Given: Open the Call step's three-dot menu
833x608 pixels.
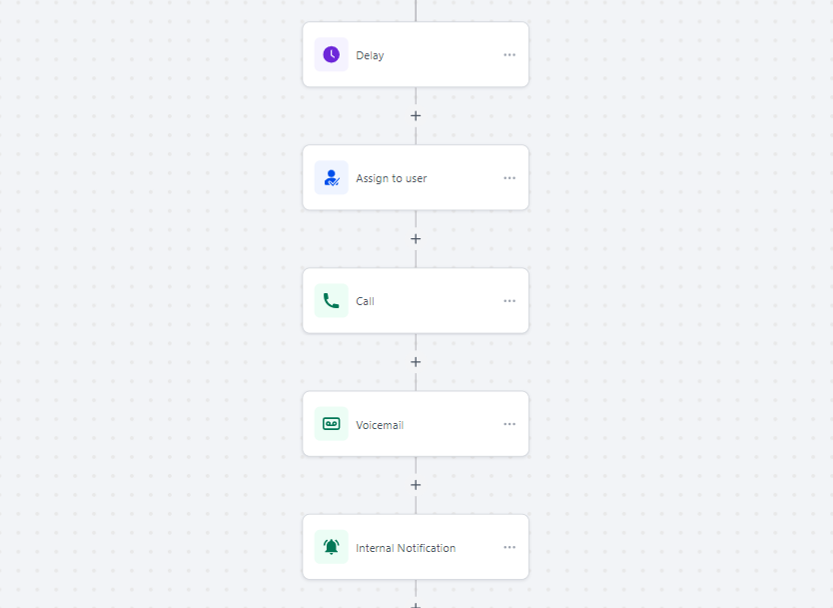Looking at the screenshot, I should (x=510, y=301).
